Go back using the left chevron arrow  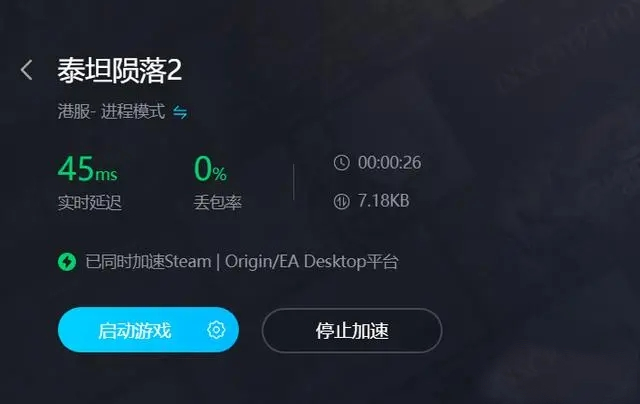[27, 70]
